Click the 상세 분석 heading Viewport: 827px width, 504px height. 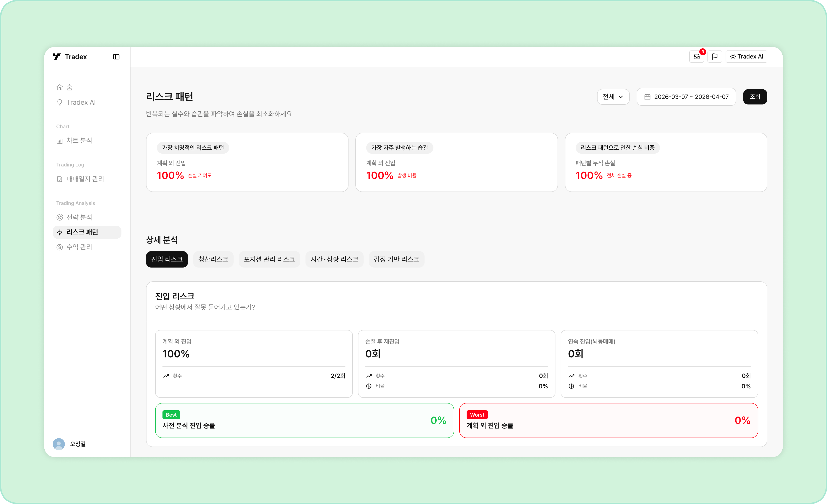162,240
